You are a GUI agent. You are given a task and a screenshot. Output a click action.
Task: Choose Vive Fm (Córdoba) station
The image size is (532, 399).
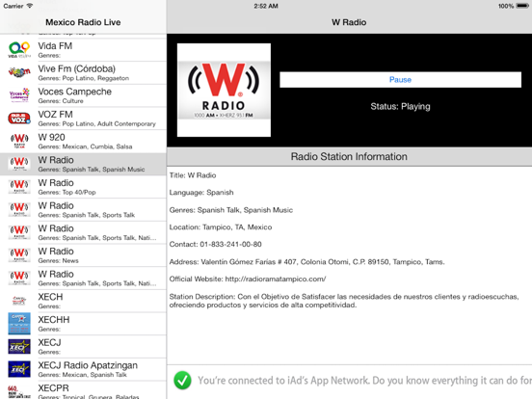pyautogui.click(x=83, y=72)
